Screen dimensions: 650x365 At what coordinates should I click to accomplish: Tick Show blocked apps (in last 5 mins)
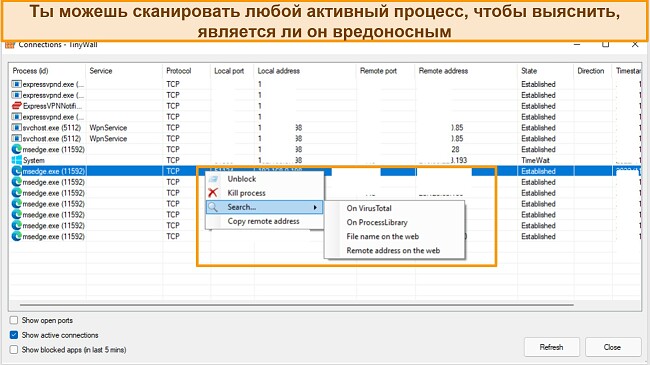coord(14,350)
